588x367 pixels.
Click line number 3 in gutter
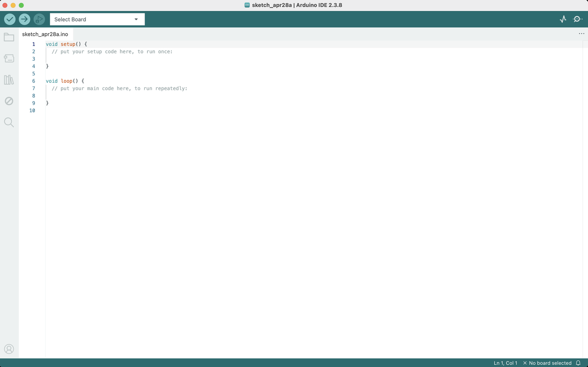[34, 59]
